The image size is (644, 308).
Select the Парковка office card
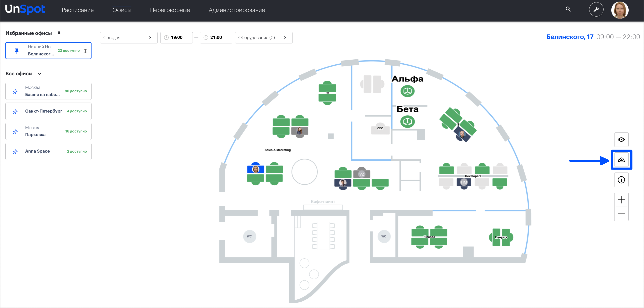49,131
